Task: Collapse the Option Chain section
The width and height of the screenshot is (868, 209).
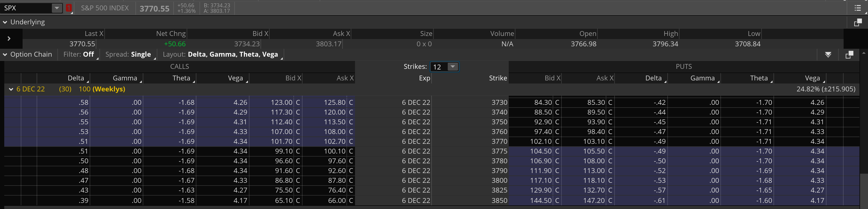Action: point(5,55)
